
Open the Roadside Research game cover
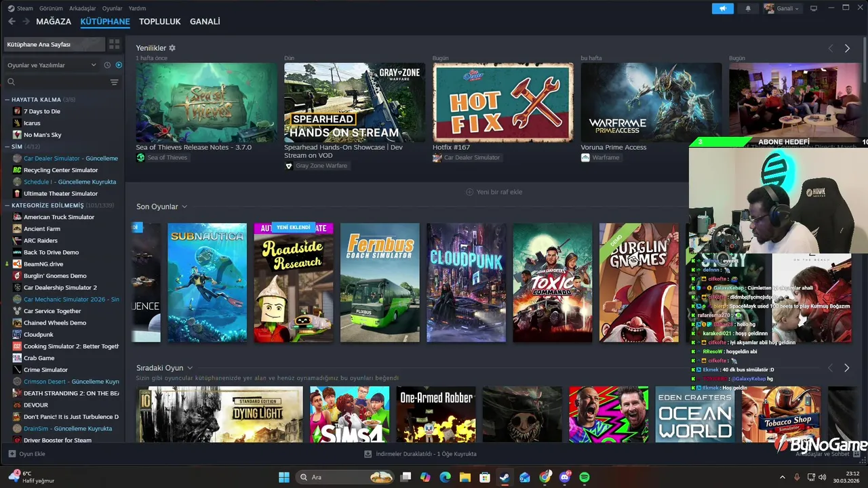click(294, 283)
